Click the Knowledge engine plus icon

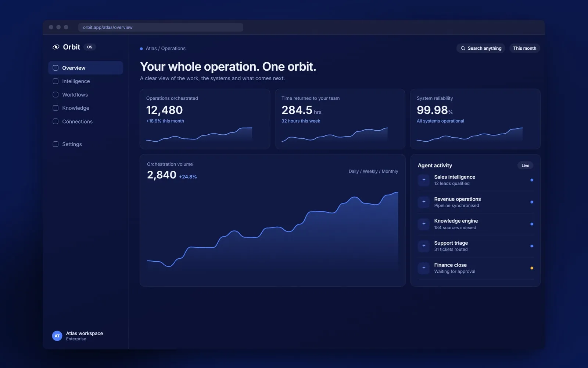point(424,224)
